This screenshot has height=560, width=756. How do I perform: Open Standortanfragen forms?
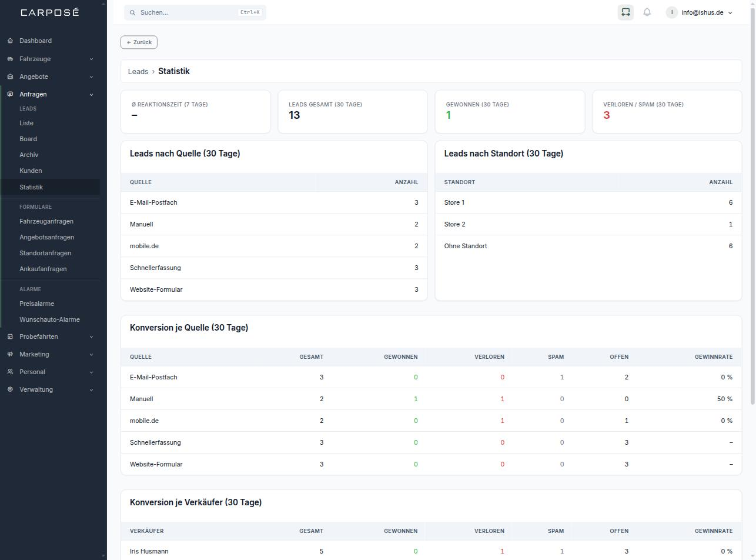(45, 253)
